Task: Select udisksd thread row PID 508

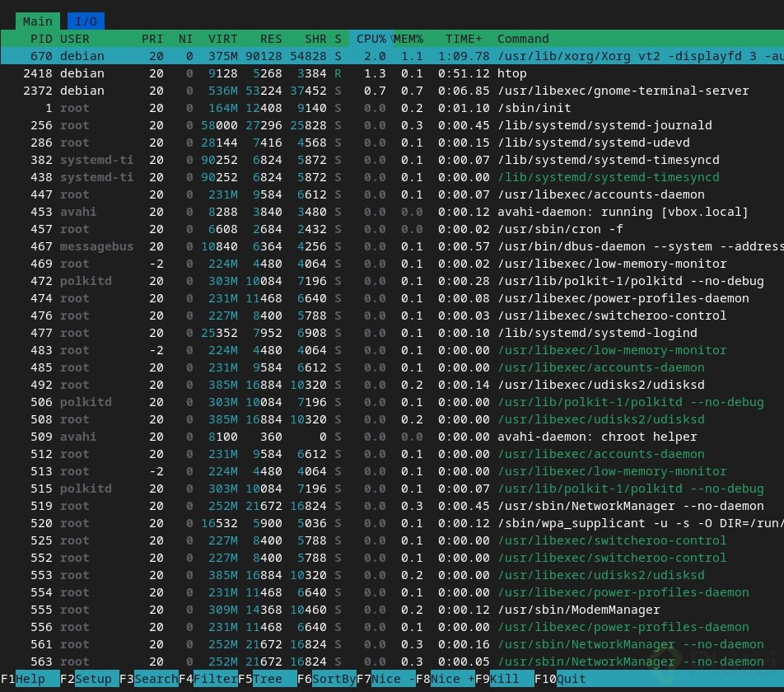Action: [392, 419]
